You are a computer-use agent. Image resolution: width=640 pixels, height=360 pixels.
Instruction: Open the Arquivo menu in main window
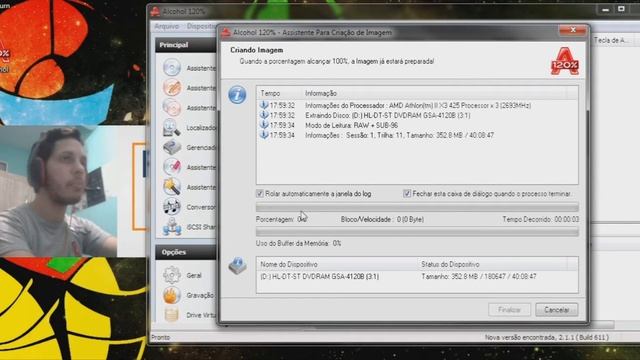click(167, 26)
